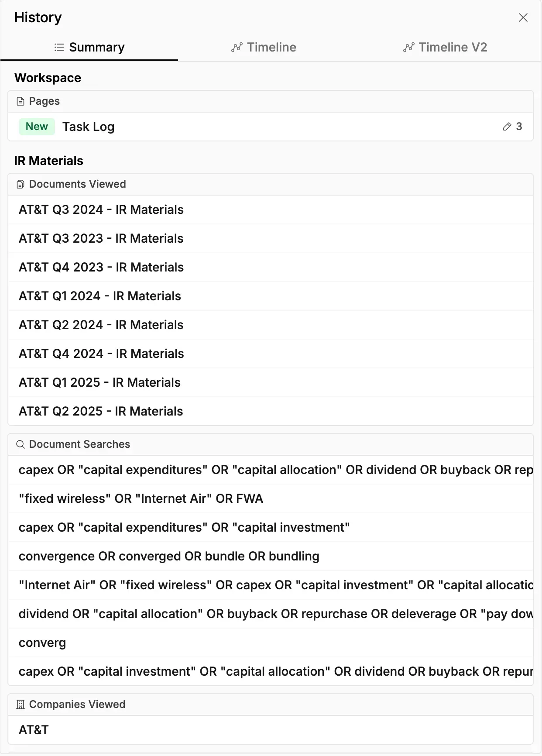The image size is (542, 756).
Task: Close the History panel
Action: pyautogui.click(x=523, y=17)
